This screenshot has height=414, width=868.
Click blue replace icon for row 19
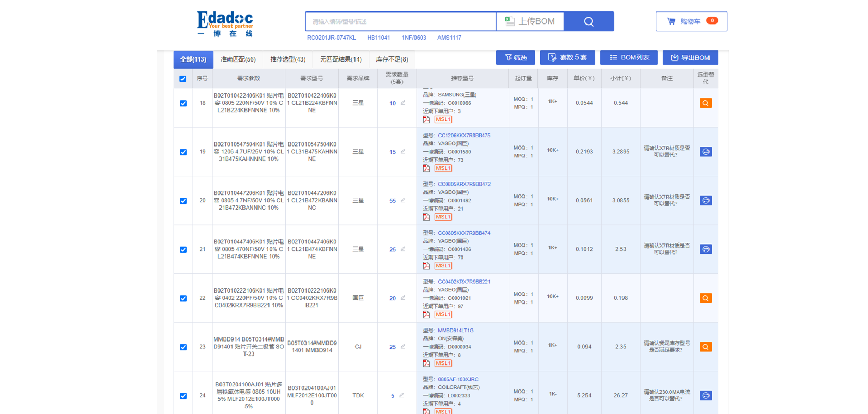click(705, 152)
